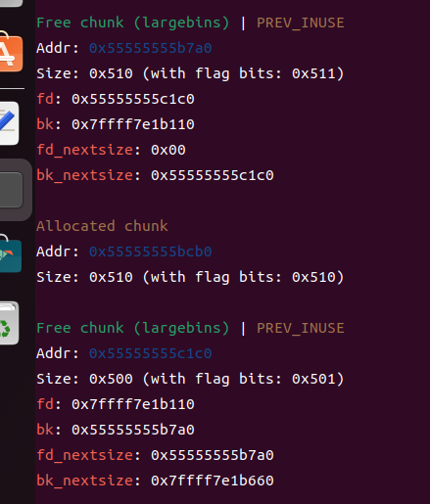
Task: Click the first chunk's fd_nextsize value 0x00
Action: click(x=168, y=150)
